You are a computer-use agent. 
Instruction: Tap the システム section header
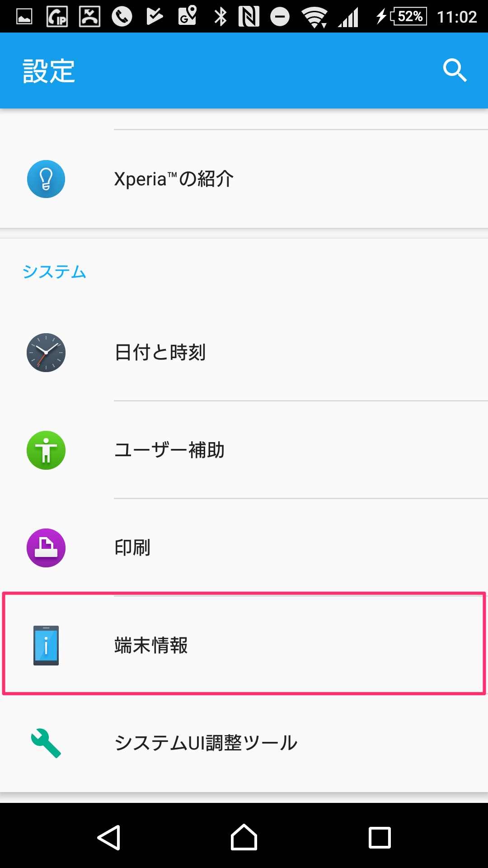[x=54, y=272]
